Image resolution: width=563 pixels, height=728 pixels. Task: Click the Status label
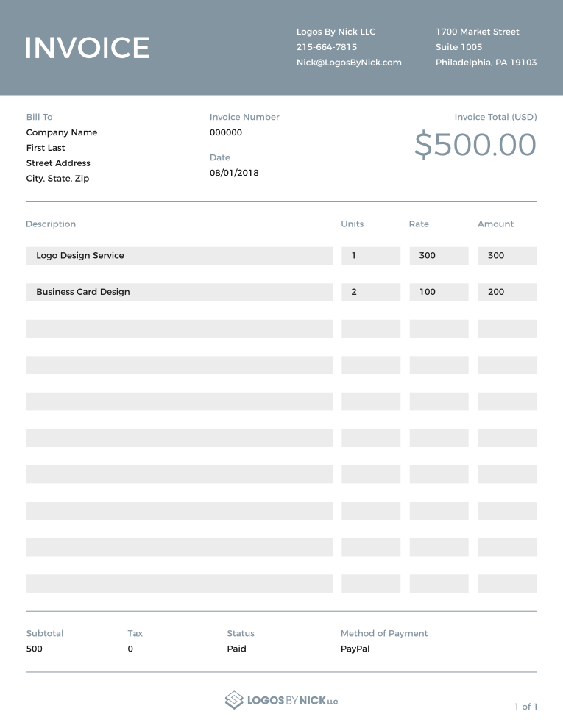pos(241,633)
